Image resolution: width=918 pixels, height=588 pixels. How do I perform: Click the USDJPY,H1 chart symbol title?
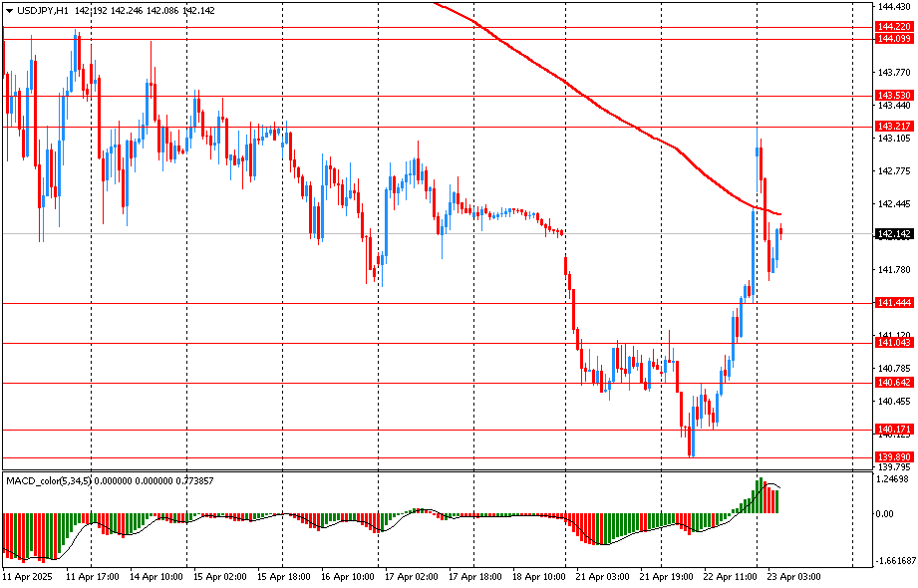(41, 10)
